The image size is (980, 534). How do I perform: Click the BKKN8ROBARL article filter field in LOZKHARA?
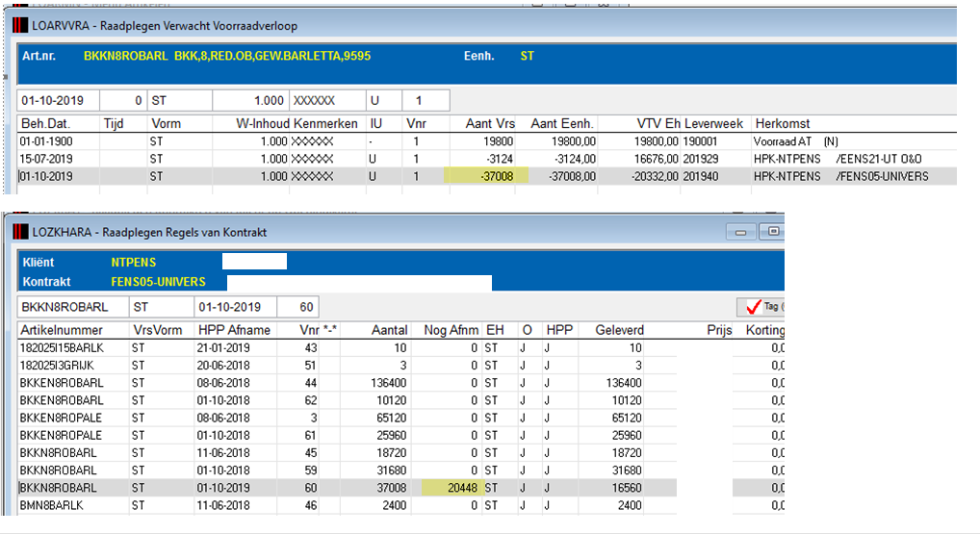tap(73, 307)
